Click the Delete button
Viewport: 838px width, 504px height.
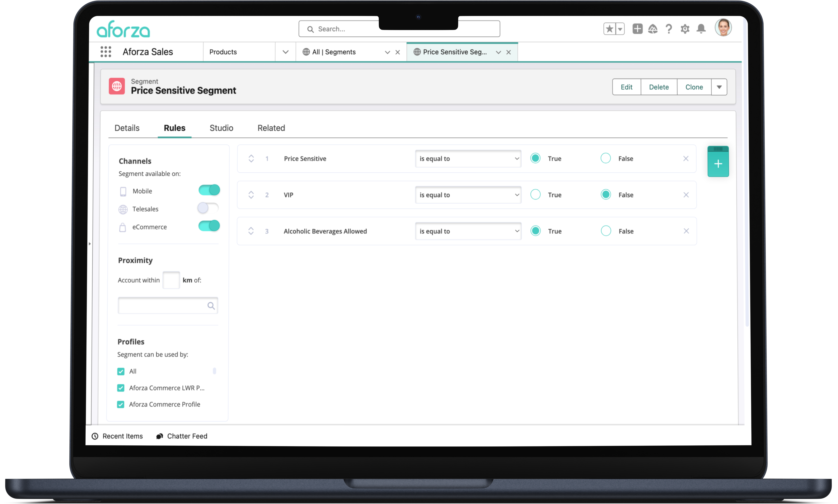(659, 87)
